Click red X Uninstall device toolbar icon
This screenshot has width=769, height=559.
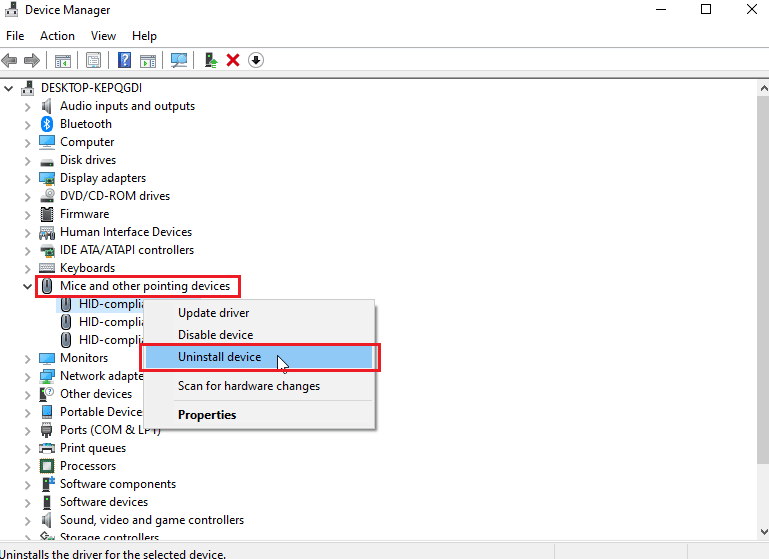(x=233, y=60)
